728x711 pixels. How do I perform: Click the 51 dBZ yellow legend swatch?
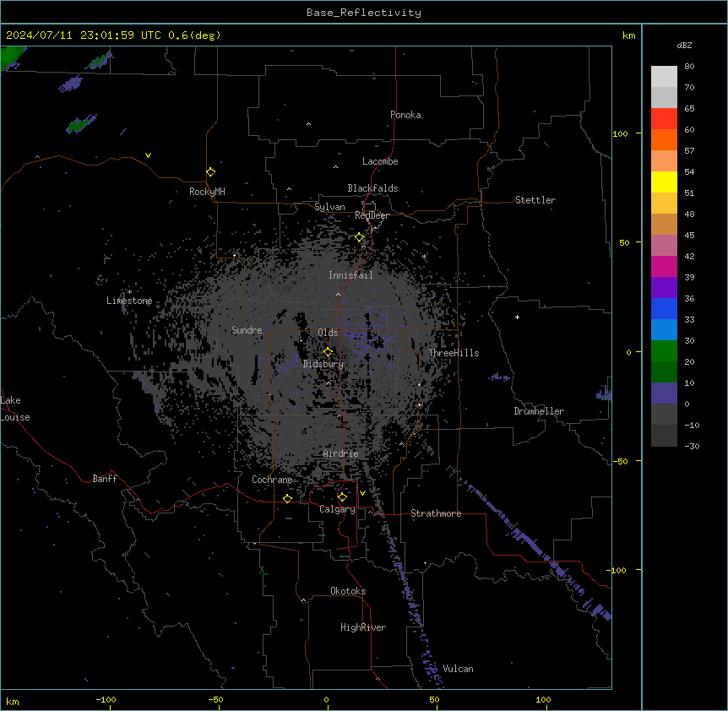[x=664, y=182]
